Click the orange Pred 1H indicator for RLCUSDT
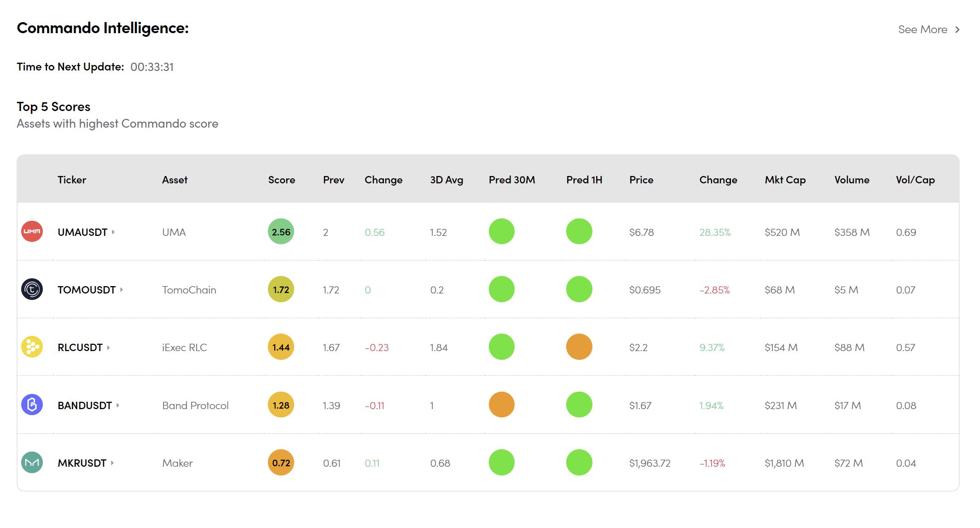This screenshot has width=980, height=528. (x=579, y=347)
